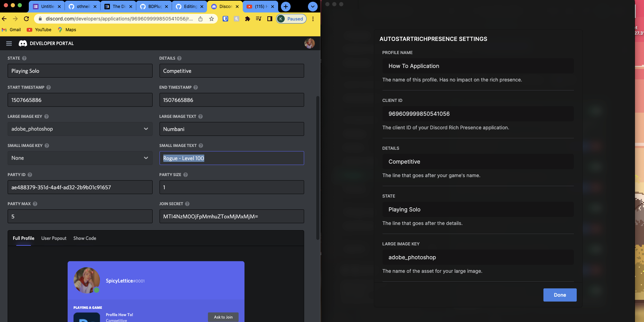Bookmark this page with the star icon

click(x=212, y=19)
